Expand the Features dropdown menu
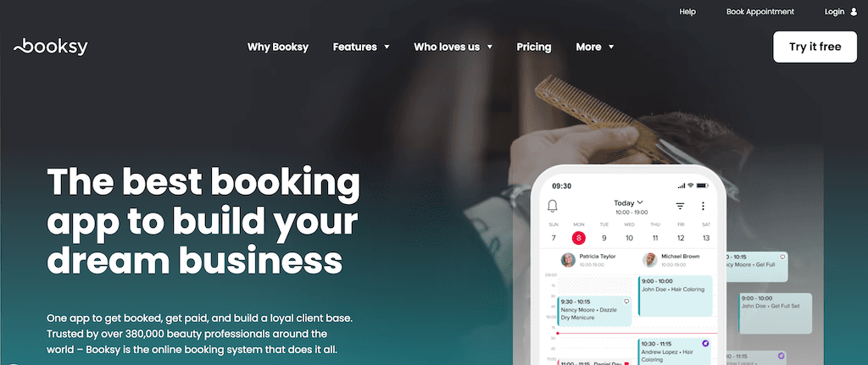Screen dimensions: 868x365 click(361, 47)
